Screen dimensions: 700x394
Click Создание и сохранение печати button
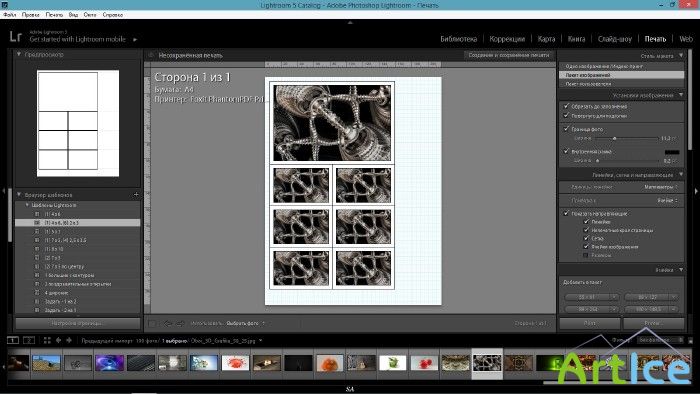[509, 55]
